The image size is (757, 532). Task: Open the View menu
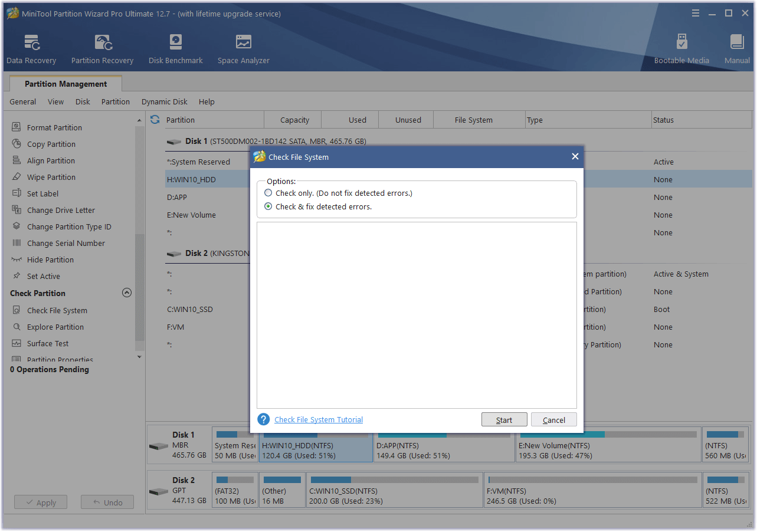[56, 101]
